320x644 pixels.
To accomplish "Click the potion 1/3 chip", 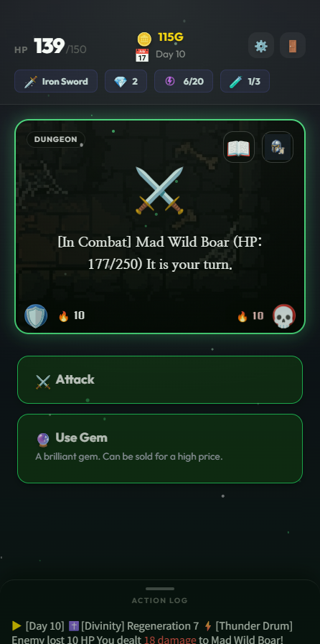I will (245, 81).
